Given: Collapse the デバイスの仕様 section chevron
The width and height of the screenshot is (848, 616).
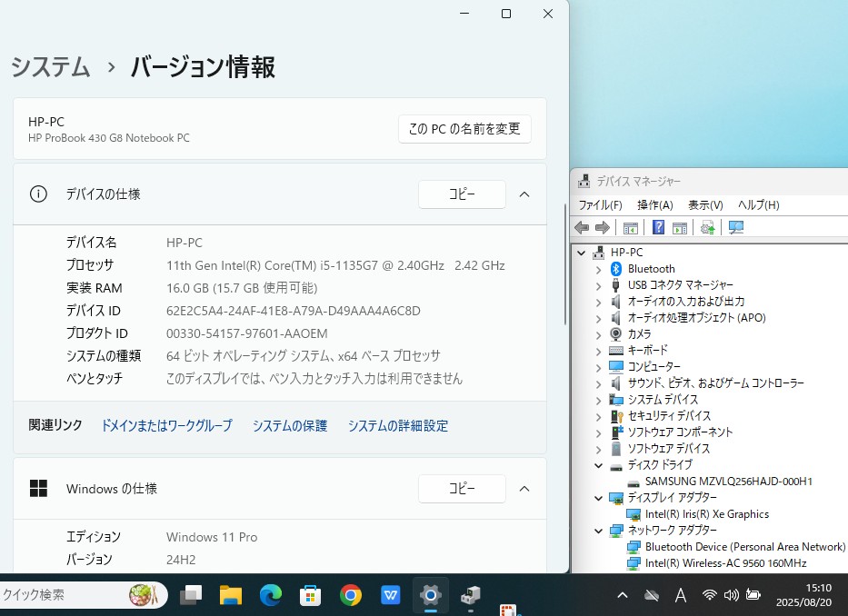Looking at the screenshot, I should (524, 194).
